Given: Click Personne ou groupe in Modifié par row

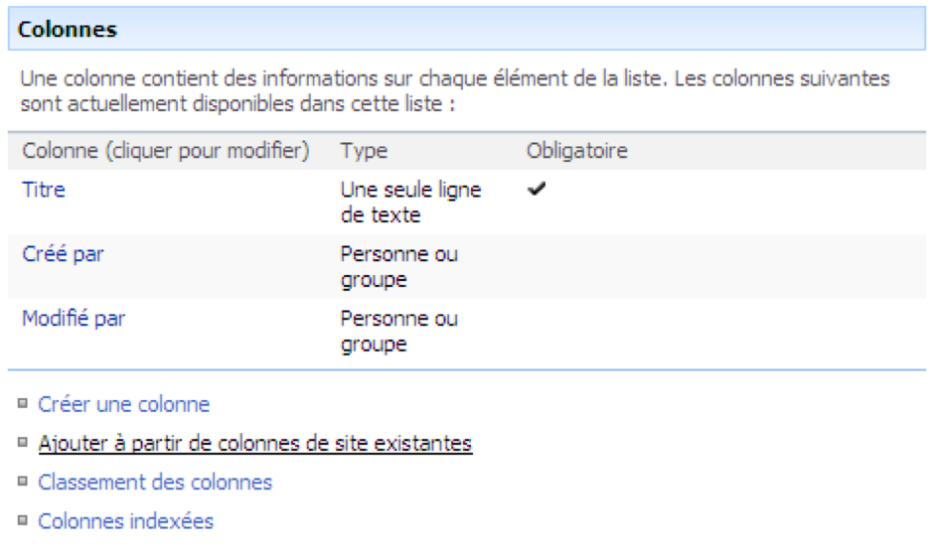Looking at the screenshot, I should (397, 332).
